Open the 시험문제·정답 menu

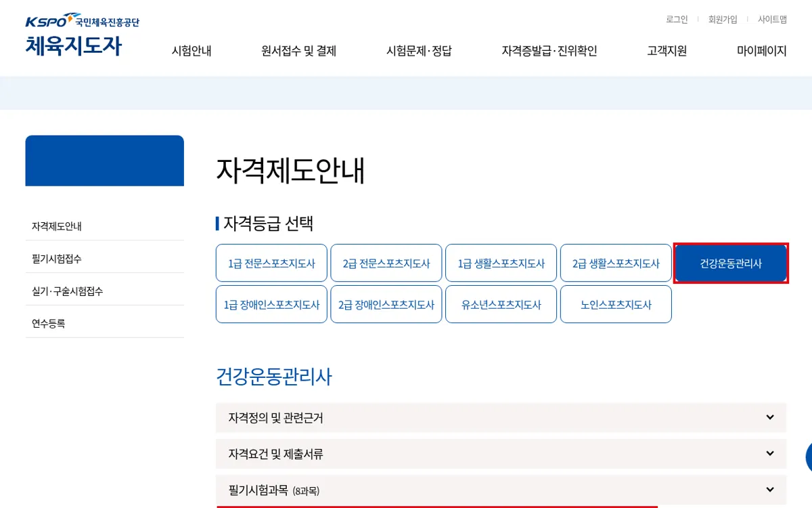pos(419,51)
